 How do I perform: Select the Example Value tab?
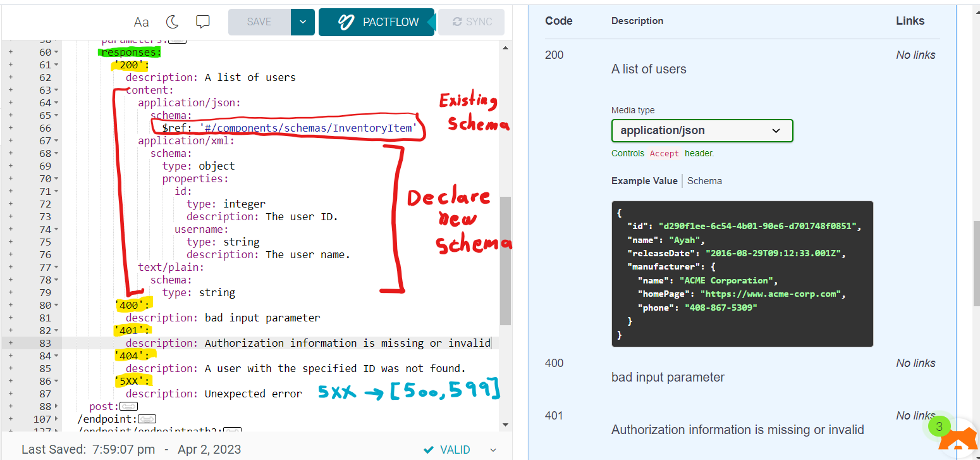[x=644, y=181]
